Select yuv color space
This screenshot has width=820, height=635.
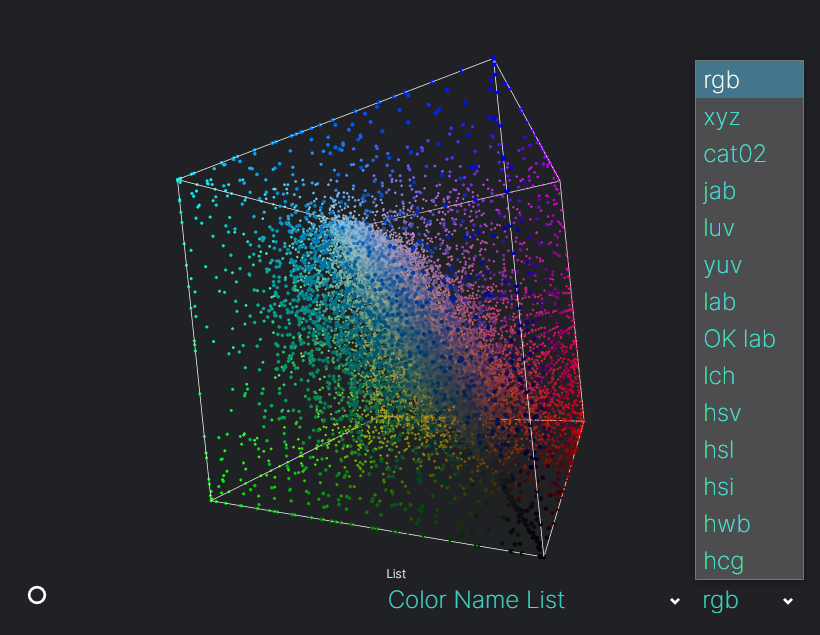coord(749,265)
